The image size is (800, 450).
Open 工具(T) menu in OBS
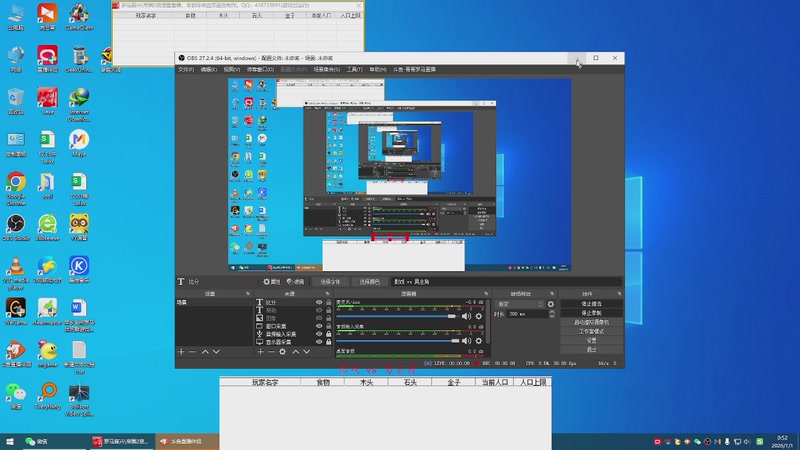[x=354, y=69]
